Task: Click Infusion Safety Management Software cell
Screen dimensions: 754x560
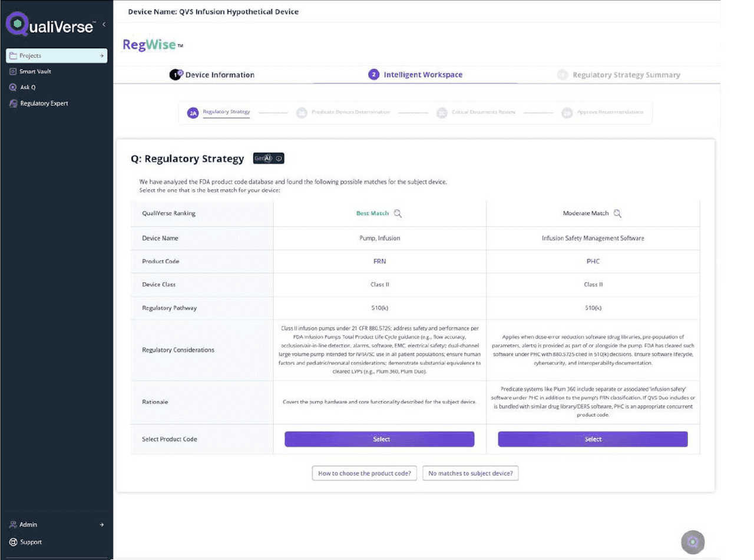Action: click(x=593, y=238)
